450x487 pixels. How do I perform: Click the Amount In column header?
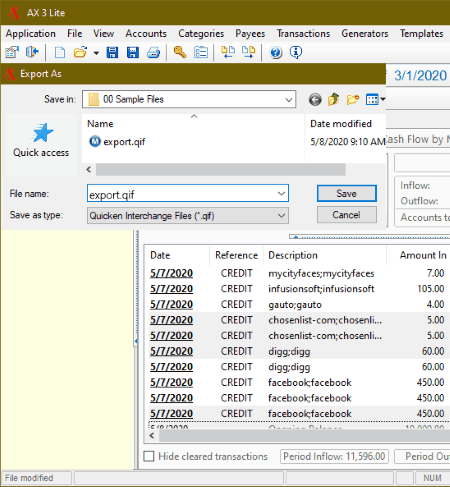click(x=423, y=255)
